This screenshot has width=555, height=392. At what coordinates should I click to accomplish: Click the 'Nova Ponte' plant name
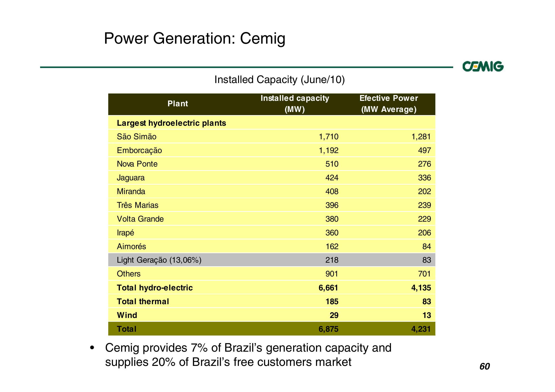137,164
